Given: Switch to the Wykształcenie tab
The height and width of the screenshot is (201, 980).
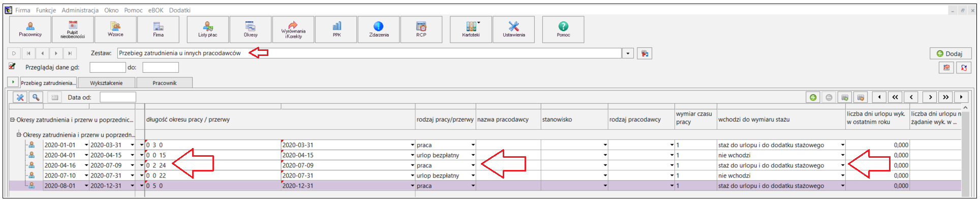Looking at the screenshot, I should [x=106, y=83].
